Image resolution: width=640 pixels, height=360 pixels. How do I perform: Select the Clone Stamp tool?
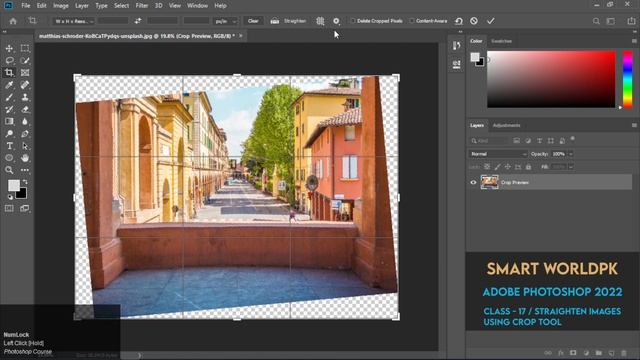pyautogui.click(x=25, y=97)
